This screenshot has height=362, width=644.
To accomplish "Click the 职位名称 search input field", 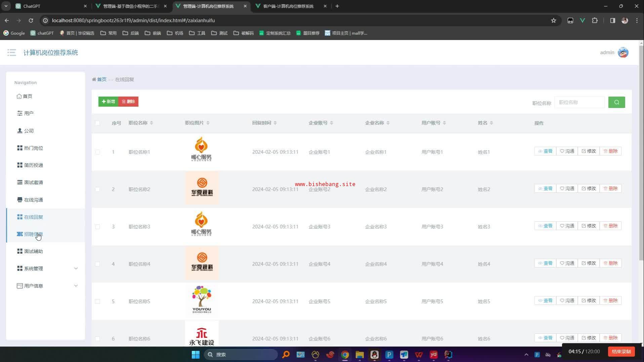I will [x=579, y=102].
